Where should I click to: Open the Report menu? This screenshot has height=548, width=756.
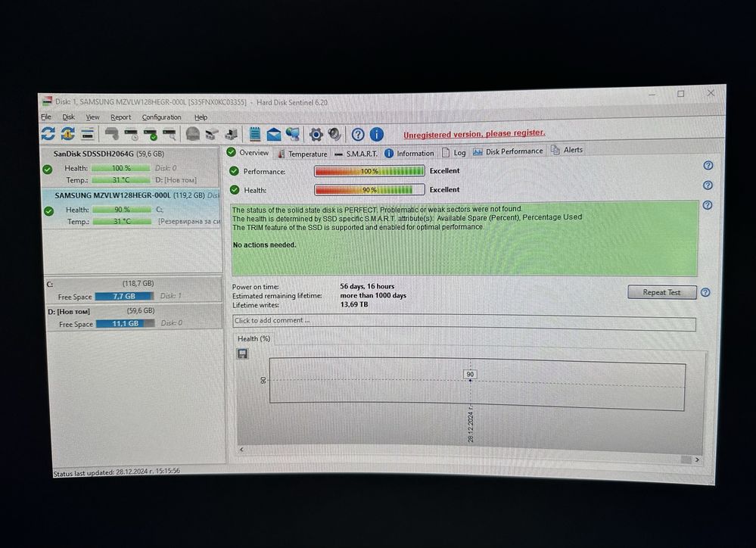(x=120, y=117)
